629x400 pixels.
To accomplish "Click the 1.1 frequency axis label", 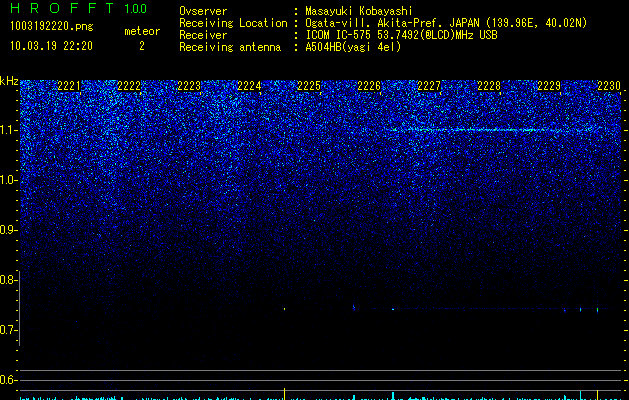I will 9,130.
